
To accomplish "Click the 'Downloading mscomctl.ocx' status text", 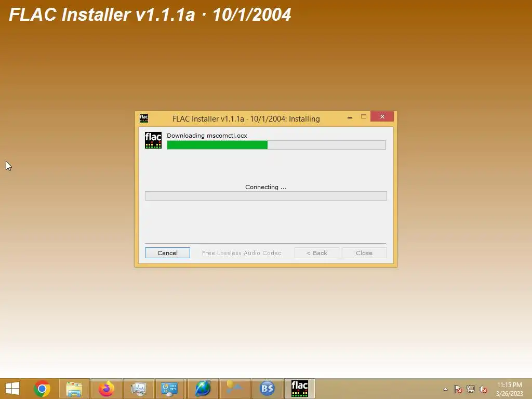I will click(207, 136).
